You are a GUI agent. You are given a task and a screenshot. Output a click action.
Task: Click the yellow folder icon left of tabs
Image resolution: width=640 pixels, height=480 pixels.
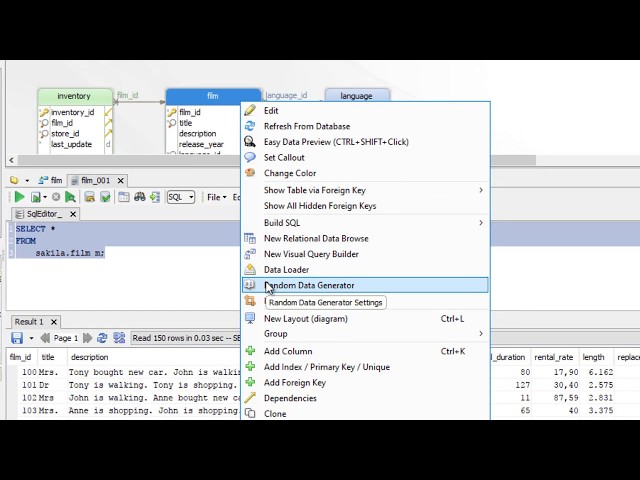click(x=14, y=180)
